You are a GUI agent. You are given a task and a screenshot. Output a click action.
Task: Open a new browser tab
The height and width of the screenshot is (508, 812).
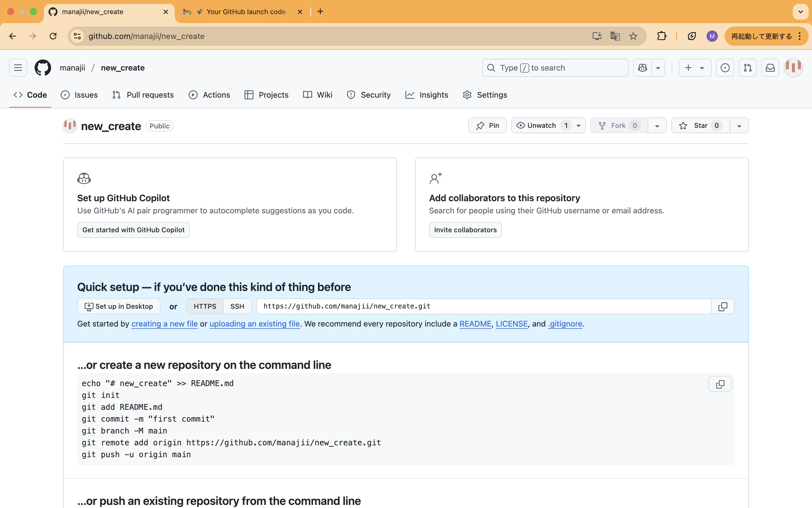[321, 12]
